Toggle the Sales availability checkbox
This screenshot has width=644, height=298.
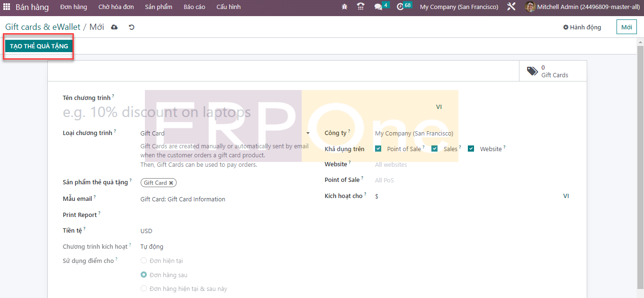tap(435, 149)
